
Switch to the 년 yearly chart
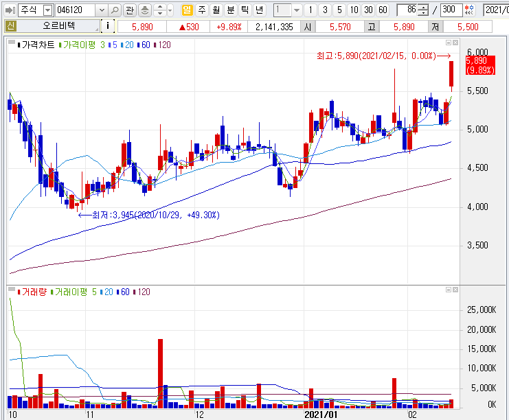tap(259, 10)
